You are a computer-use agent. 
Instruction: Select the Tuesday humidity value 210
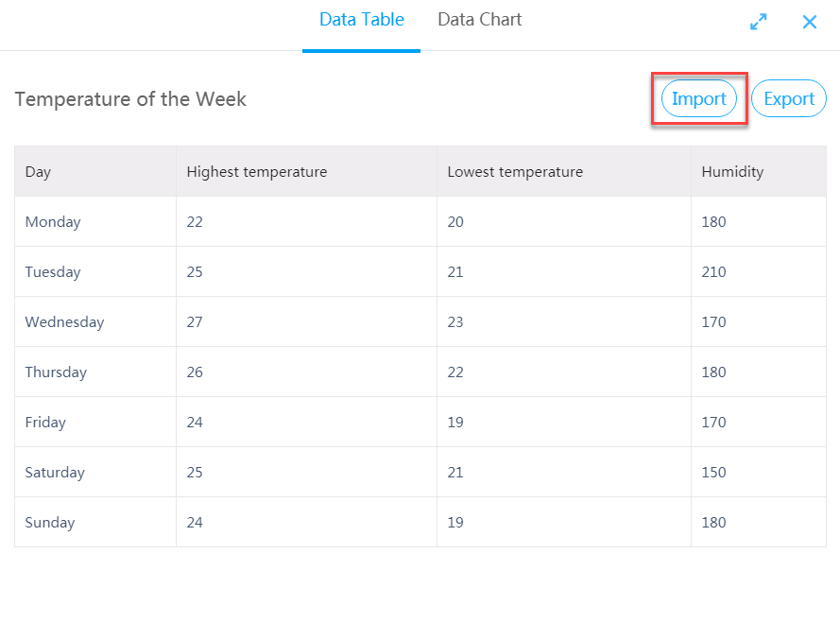click(714, 272)
